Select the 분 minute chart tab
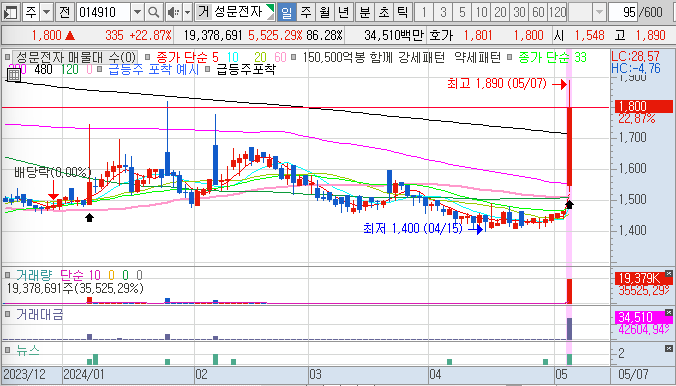Image resolution: width=676 pixels, height=386 pixels. coord(364,12)
